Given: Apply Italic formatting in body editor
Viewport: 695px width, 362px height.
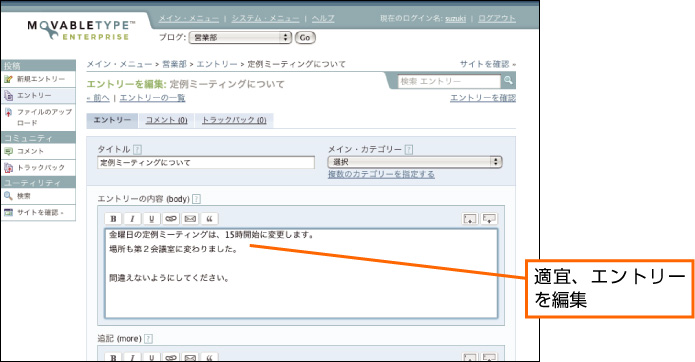Looking at the screenshot, I should tap(132, 218).
